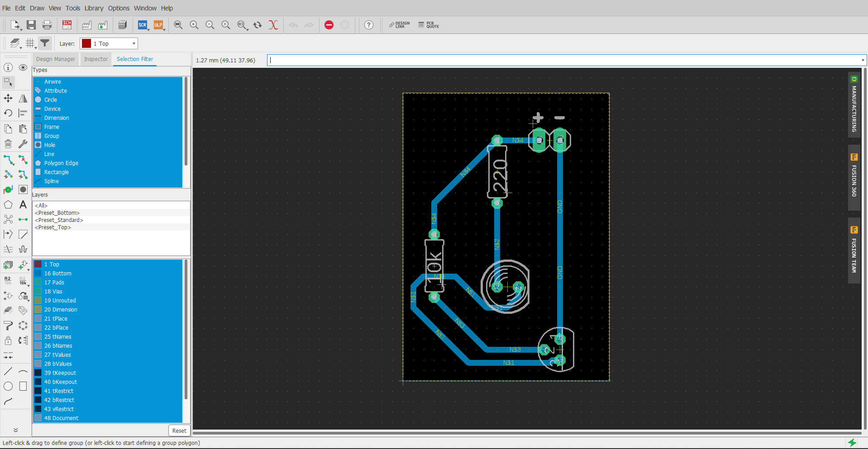Switch to the Inspector tab

pos(96,59)
